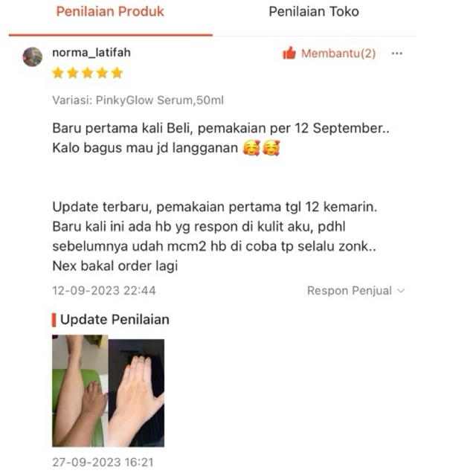
Task: Click the orange Update Penilaian marker bar
Action: tap(54, 320)
